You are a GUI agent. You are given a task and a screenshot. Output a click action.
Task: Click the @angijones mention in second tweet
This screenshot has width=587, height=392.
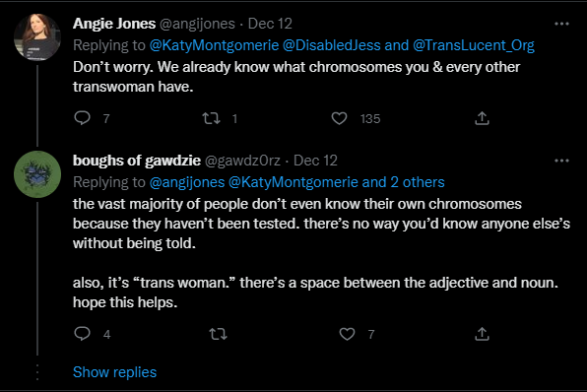click(187, 182)
